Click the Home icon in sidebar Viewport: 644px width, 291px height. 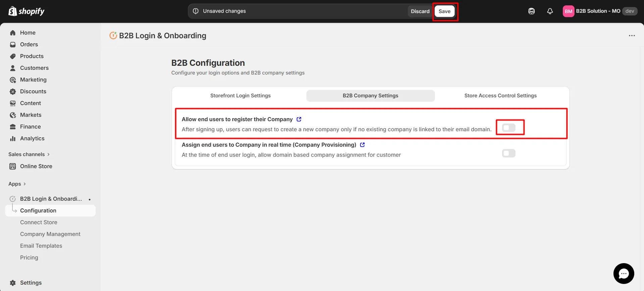click(x=13, y=33)
